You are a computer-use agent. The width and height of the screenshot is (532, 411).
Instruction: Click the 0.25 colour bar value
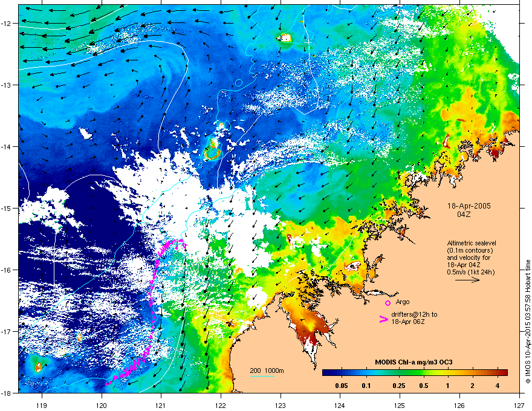click(x=398, y=386)
